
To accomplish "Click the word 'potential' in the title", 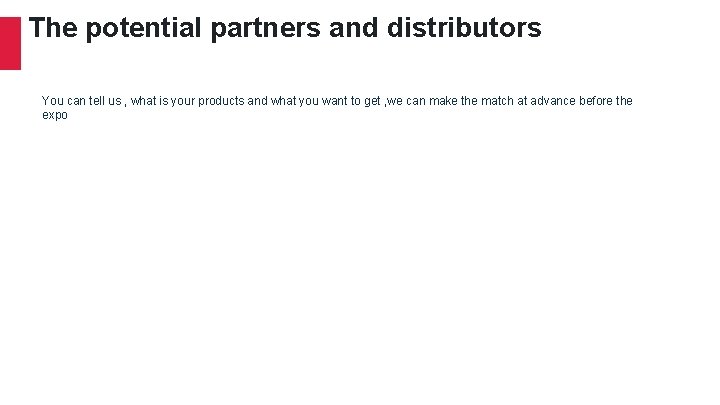I will pyautogui.click(x=143, y=28).
